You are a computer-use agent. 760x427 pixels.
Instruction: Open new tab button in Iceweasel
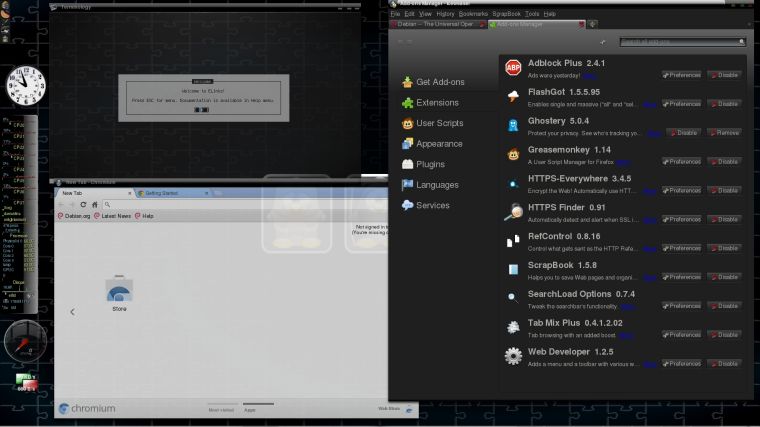592,24
